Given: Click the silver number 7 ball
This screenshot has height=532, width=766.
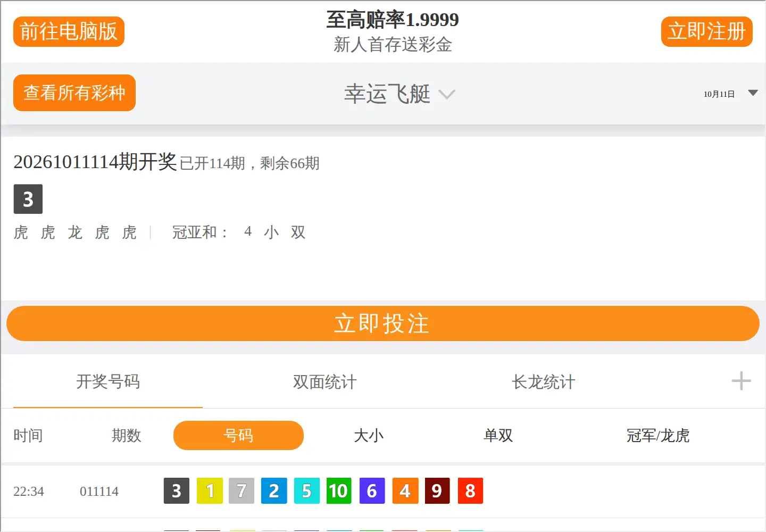Looking at the screenshot, I should (242, 491).
